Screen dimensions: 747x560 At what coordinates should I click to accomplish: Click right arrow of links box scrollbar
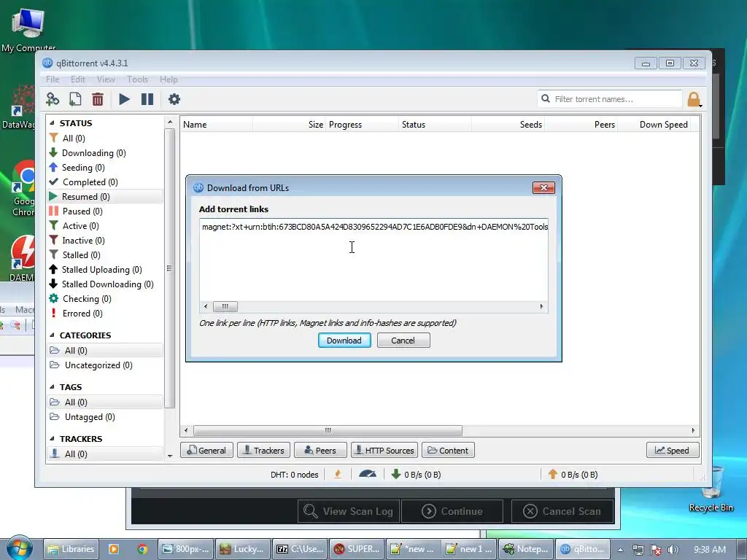tap(542, 307)
